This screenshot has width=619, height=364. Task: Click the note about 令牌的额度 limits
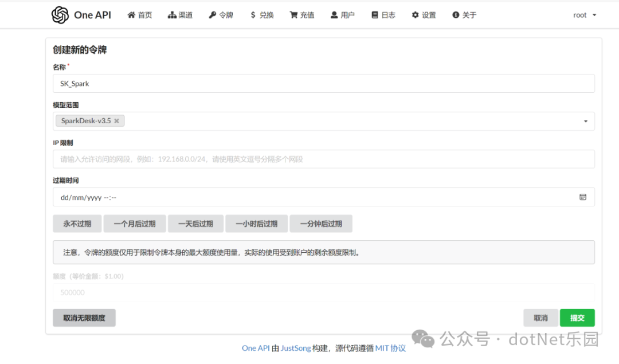pyautogui.click(x=324, y=252)
